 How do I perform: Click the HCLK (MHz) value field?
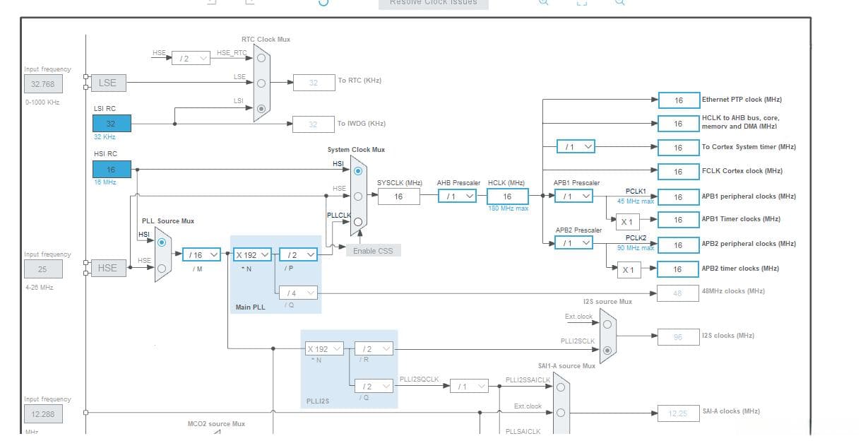(x=508, y=196)
